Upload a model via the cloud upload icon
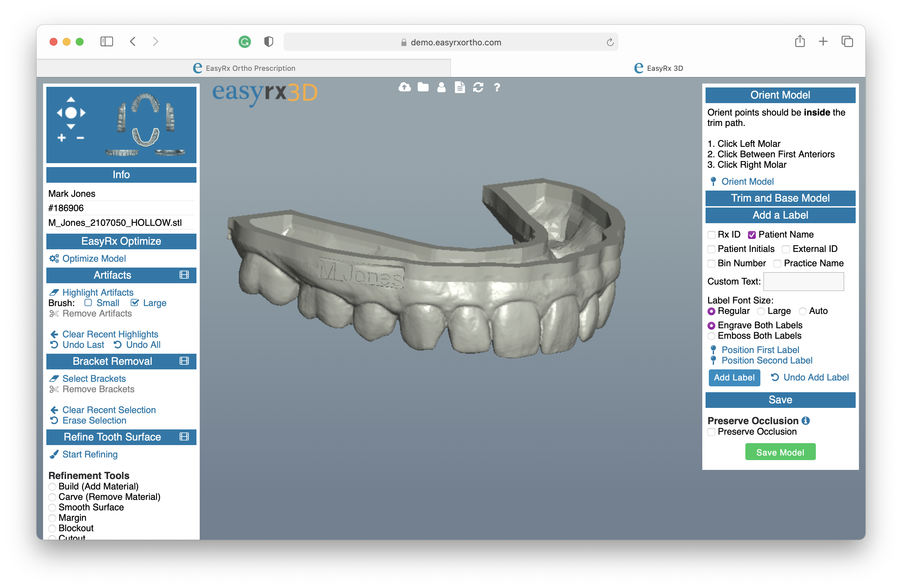Image resolution: width=902 pixels, height=588 pixels. tap(404, 87)
